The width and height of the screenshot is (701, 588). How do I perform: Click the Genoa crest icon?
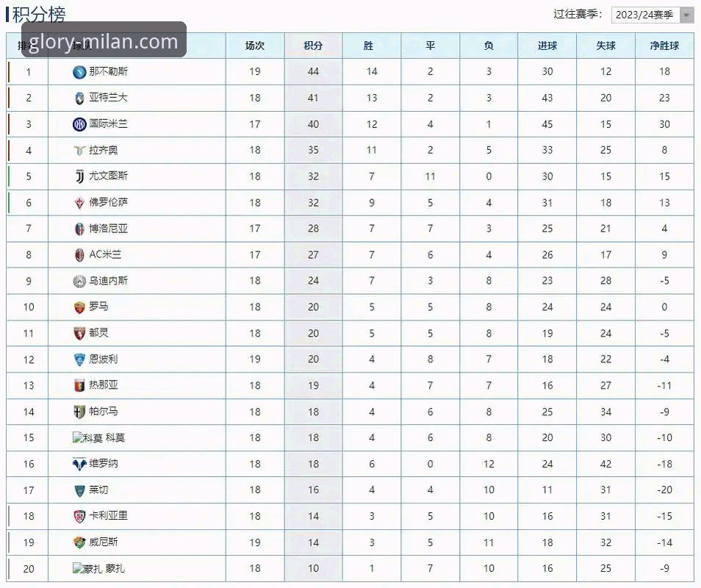pyautogui.click(x=79, y=386)
